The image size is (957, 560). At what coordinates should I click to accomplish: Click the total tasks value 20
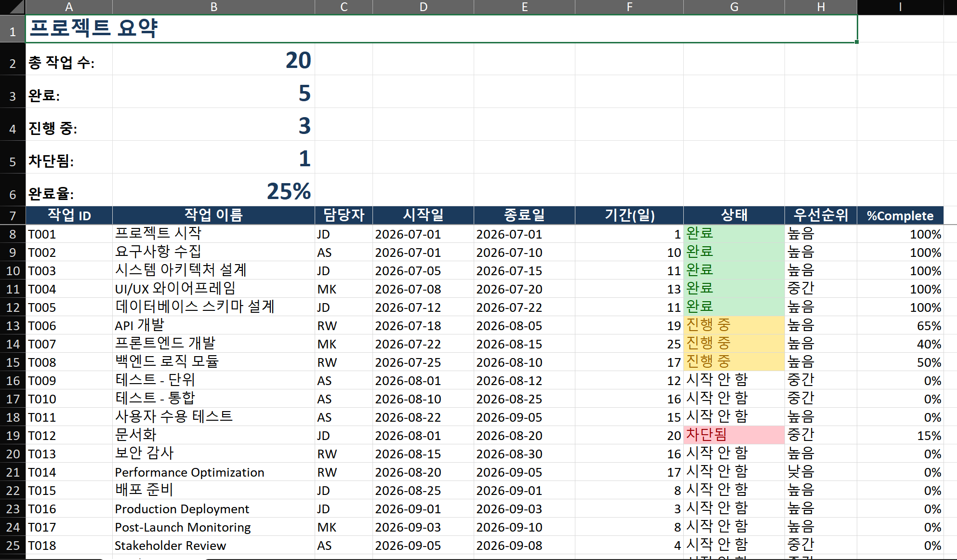click(x=213, y=59)
